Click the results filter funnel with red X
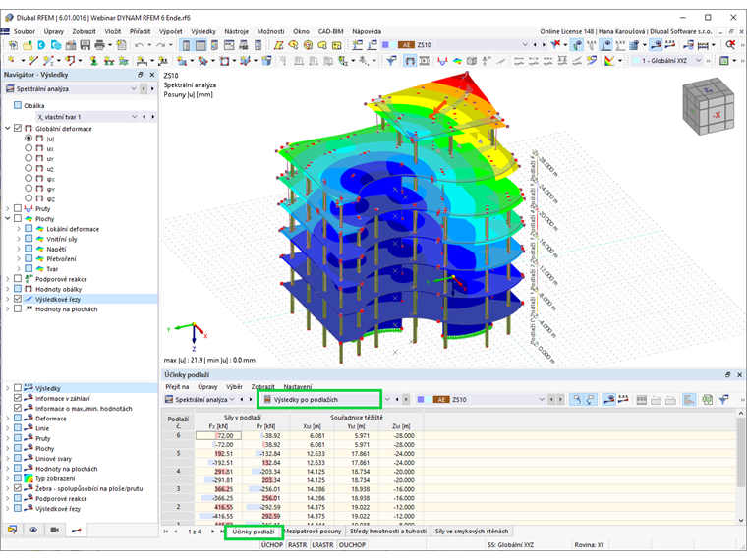Viewport: 747px width, 560px height. [555, 45]
